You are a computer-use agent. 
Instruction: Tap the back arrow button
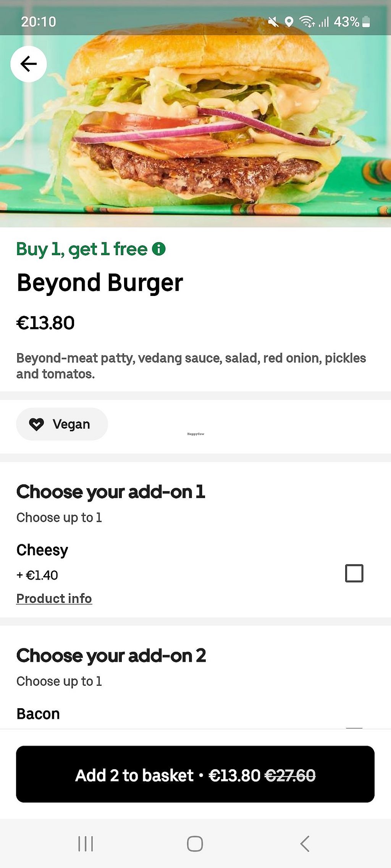(29, 64)
